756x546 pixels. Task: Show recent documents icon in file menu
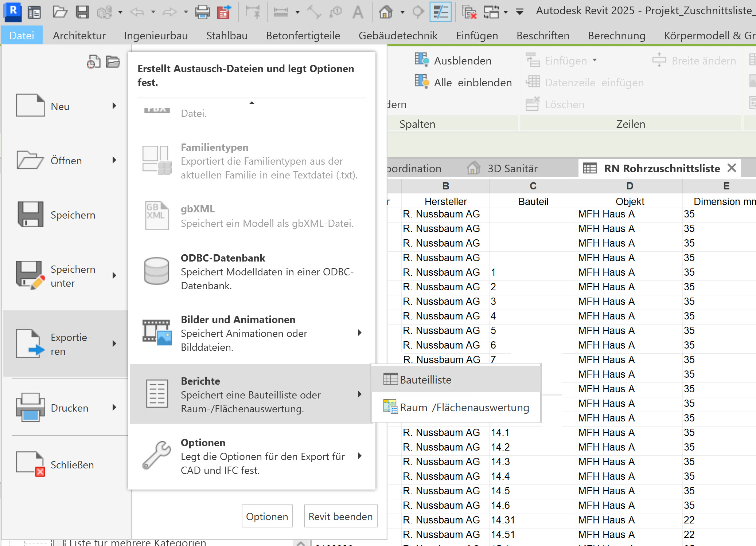[93, 62]
